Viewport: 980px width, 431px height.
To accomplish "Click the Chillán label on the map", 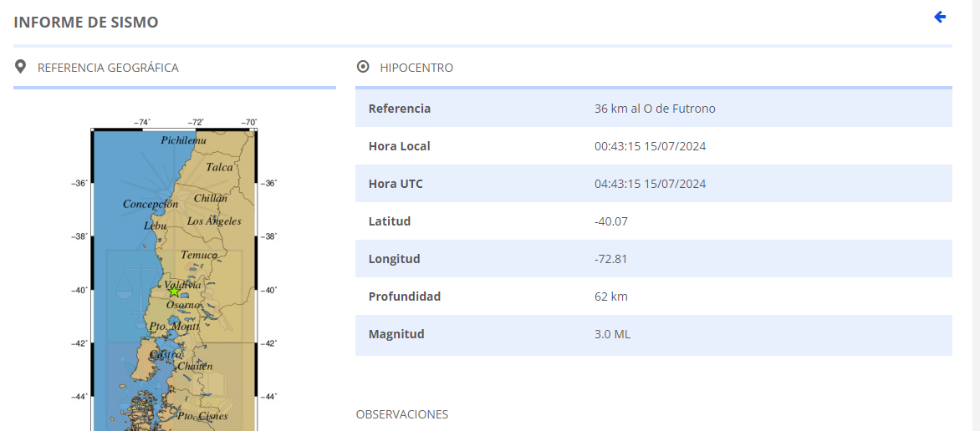I will pyautogui.click(x=211, y=198).
